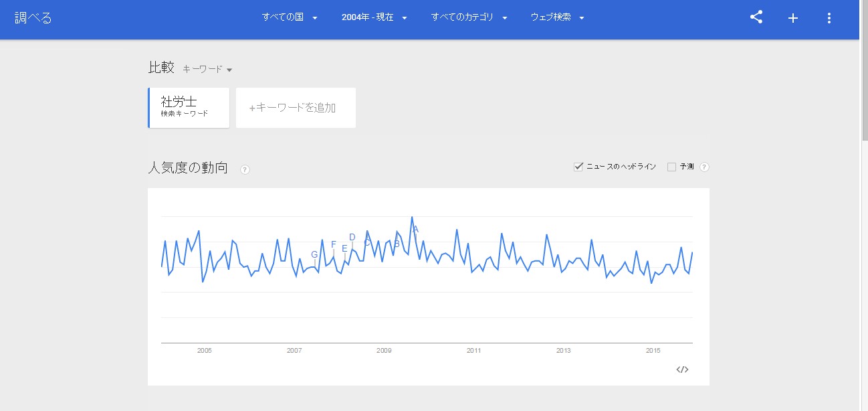
Task: Click the 2007 axis label
Action: pyautogui.click(x=294, y=351)
